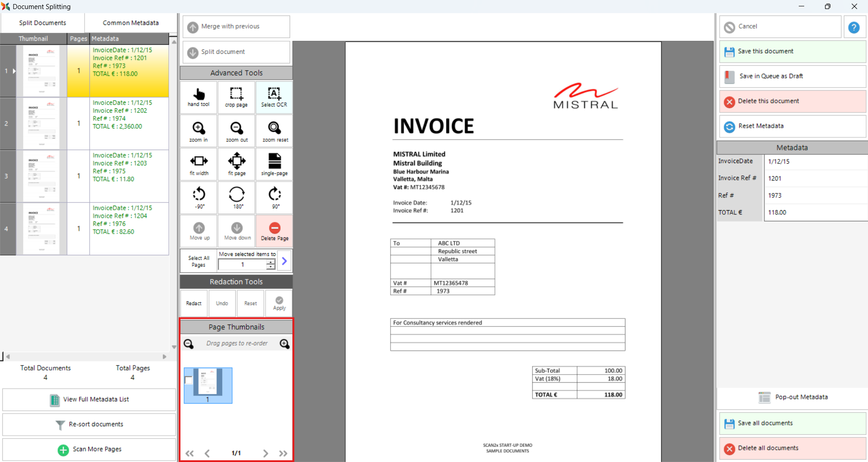Viewport: 868px width, 462px height.
Task: Switch to the Common Metadata tab
Action: pyautogui.click(x=130, y=23)
